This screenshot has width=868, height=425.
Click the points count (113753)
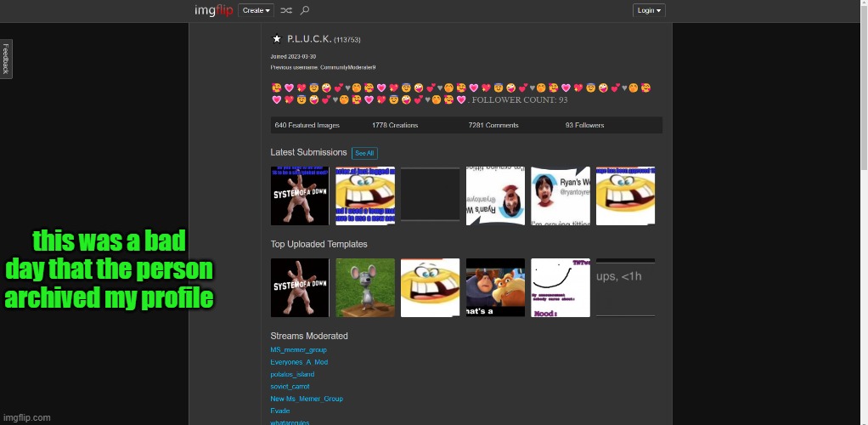(347, 39)
